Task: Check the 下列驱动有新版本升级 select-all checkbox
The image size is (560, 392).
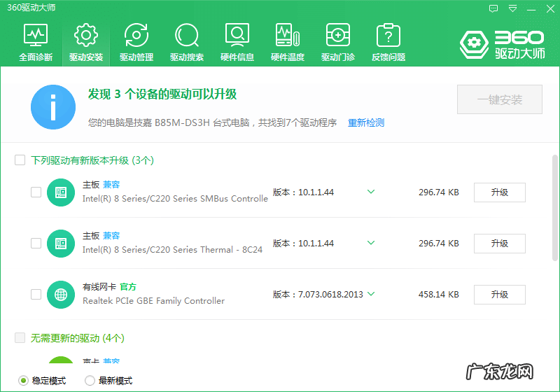Action: [x=20, y=160]
